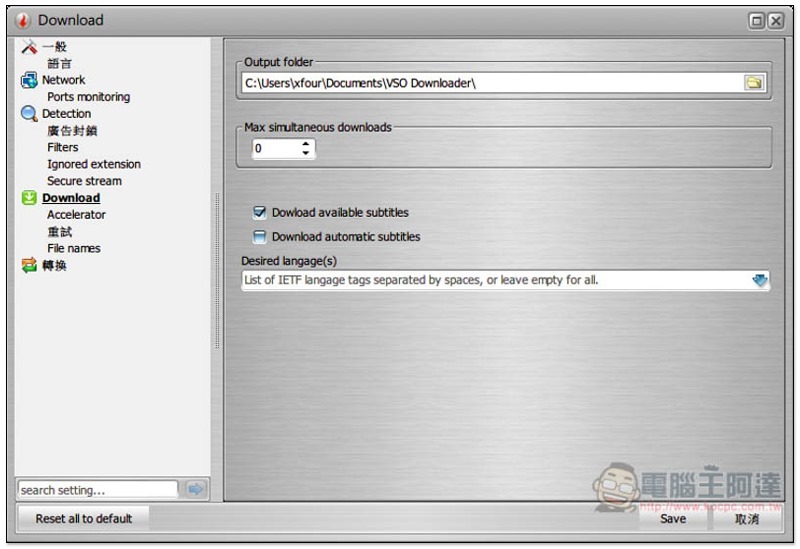Screen dimensions: 800x549
Task: Click the green Download arrow icon
Action: click(29, 198)
